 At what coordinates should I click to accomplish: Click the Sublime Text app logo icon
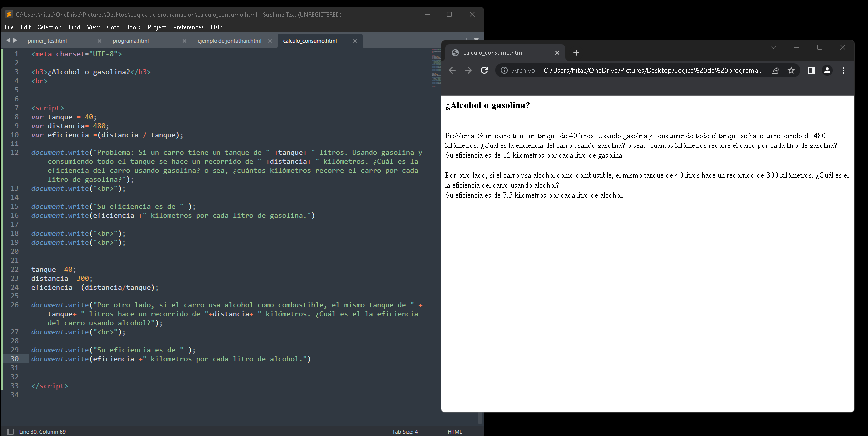click(9, 14)
